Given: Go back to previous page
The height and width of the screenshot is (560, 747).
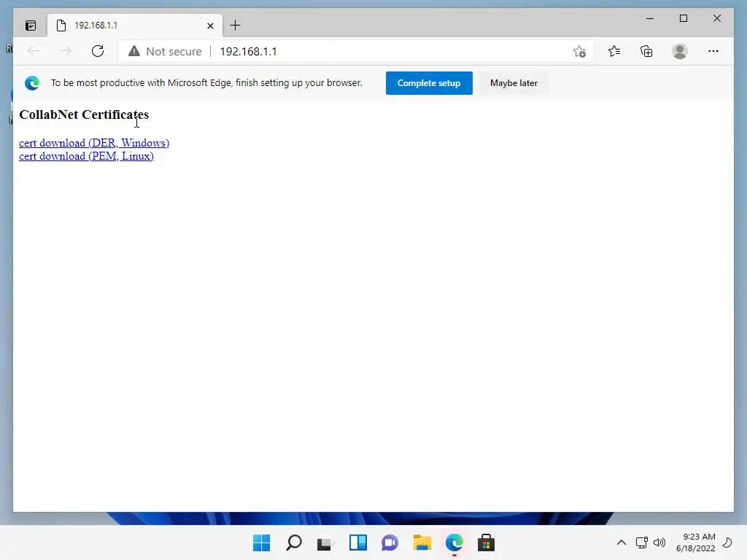Looking at the screenshot, I should pyautogui.click(x=34, y=51).
